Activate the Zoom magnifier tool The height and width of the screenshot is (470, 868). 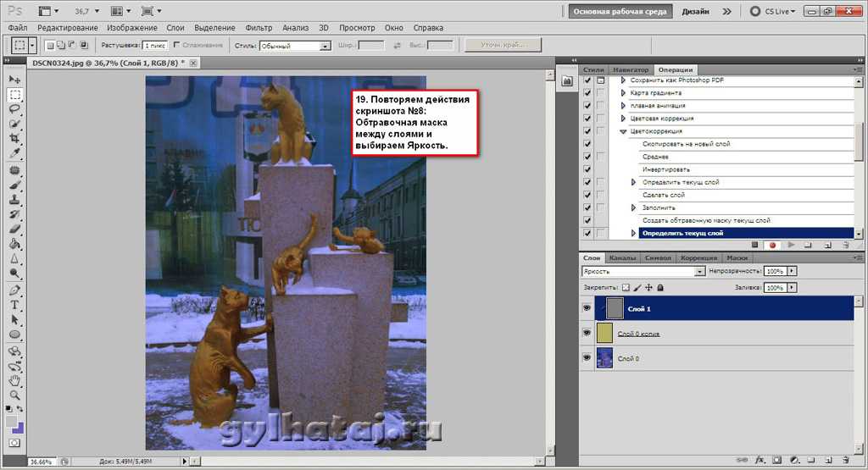(x=14, y=395)
